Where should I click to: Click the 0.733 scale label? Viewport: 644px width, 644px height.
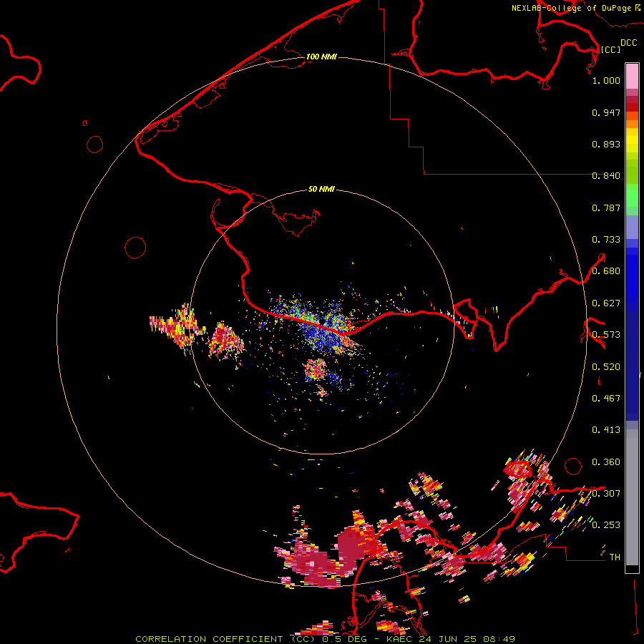pyautogui.click(x=606, y=240)
